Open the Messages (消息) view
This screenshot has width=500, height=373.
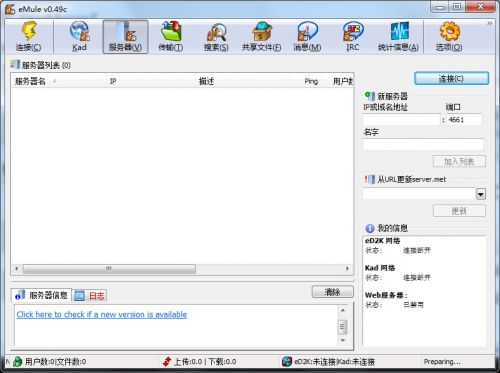307,36
